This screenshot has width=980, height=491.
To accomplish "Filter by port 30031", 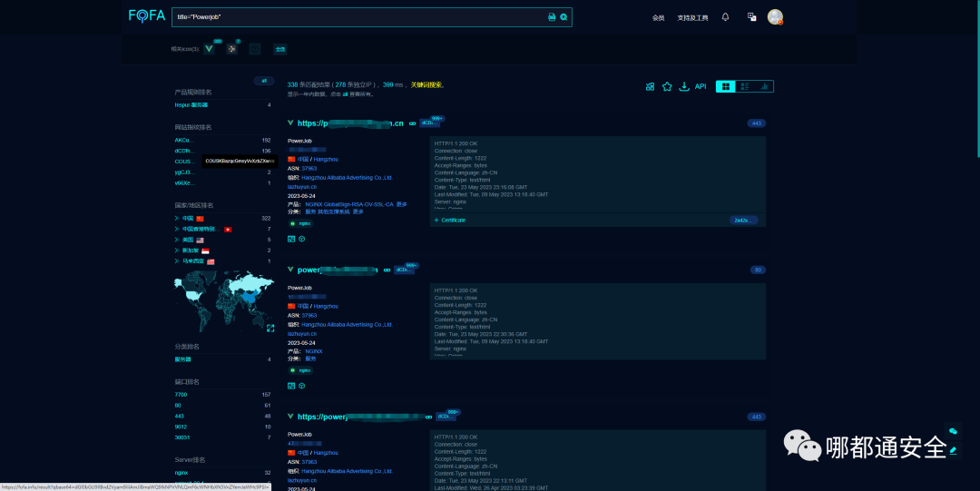I will (181, 437).
